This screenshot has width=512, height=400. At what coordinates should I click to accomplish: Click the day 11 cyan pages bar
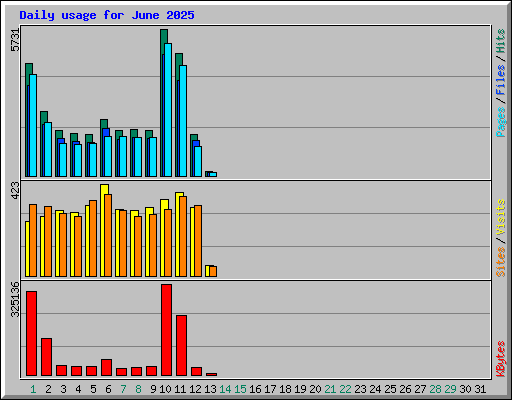point(183,121)
